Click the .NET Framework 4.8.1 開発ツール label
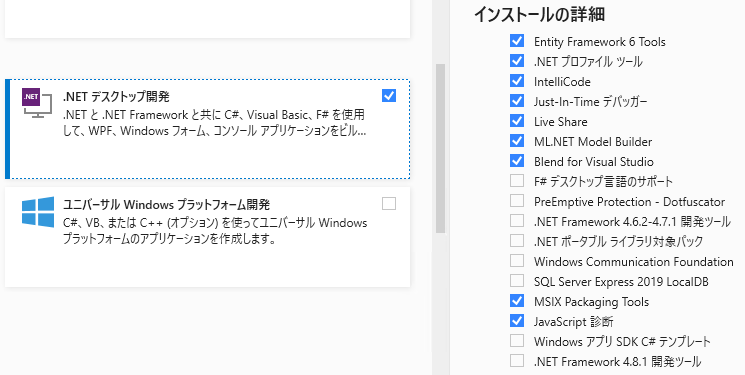Image resolution: width=745 pixels, height=375 pixels. 617,361
